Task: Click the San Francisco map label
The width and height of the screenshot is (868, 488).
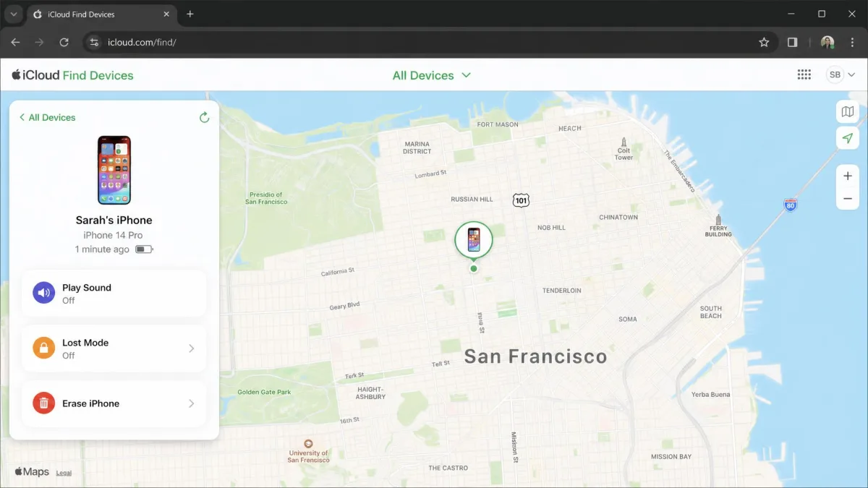Action: pos(535,356)
